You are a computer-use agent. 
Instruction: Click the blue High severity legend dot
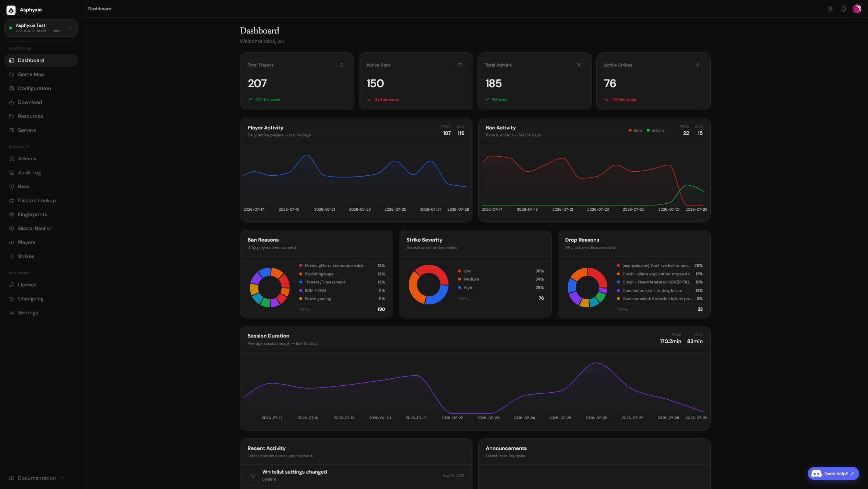460,288
